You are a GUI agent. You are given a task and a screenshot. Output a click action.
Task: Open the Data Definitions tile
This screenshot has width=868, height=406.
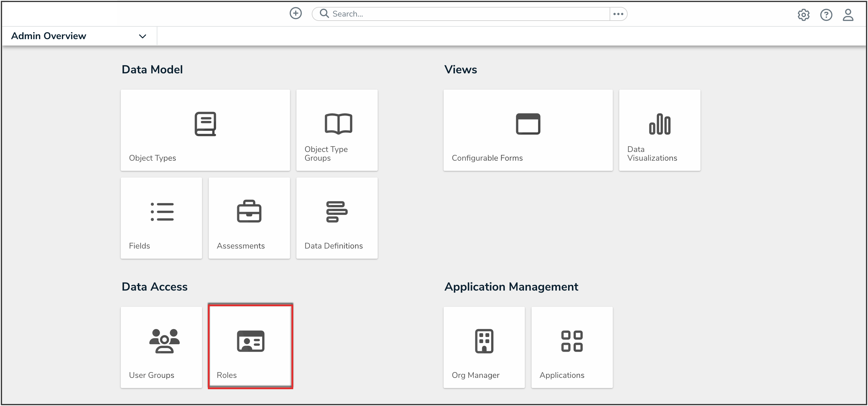point(337,218)
